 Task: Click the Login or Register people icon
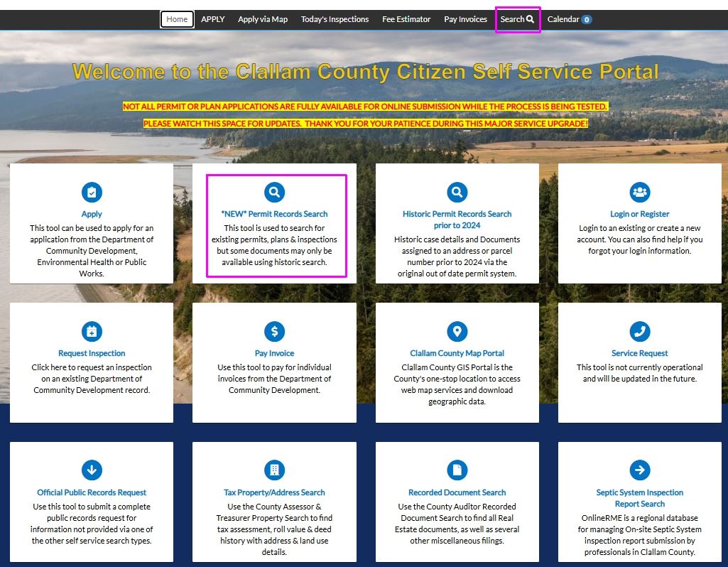pyautogui.click(x=639, y=191)
